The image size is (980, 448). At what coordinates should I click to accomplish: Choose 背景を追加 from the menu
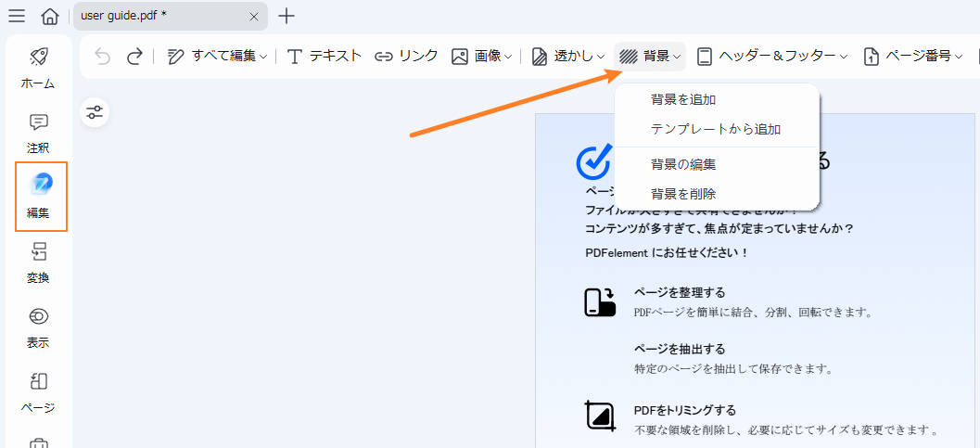click(717, 99)
